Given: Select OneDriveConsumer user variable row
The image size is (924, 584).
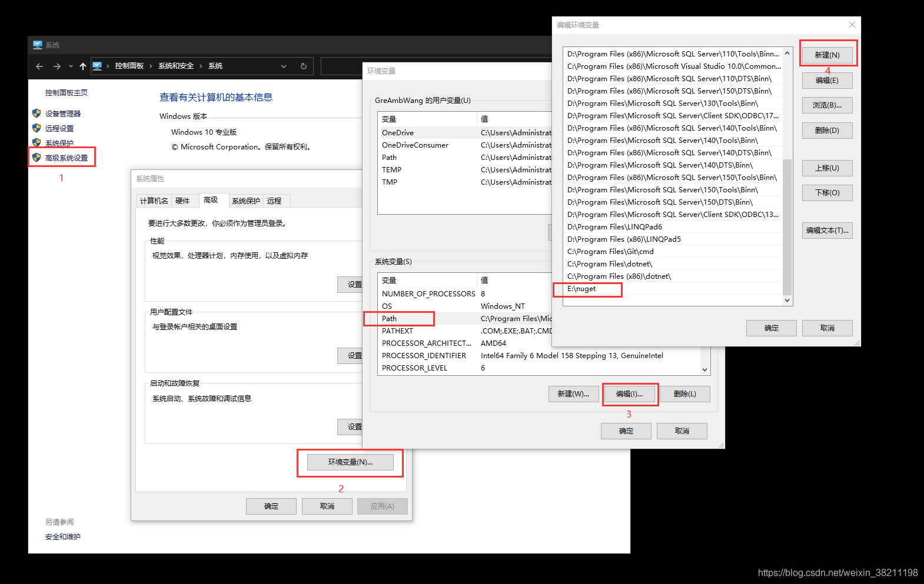Looking at the screenshot, I should tap(465, 145).
